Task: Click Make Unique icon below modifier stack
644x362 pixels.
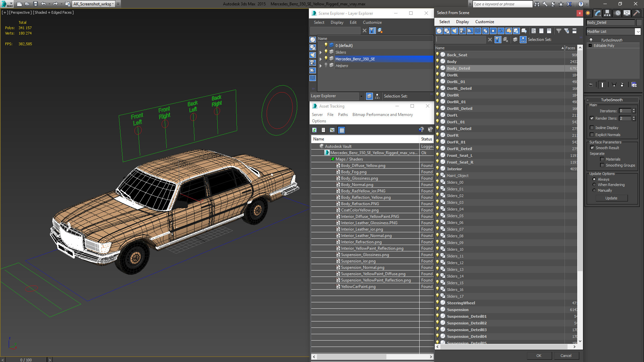Action: point(614,85)
